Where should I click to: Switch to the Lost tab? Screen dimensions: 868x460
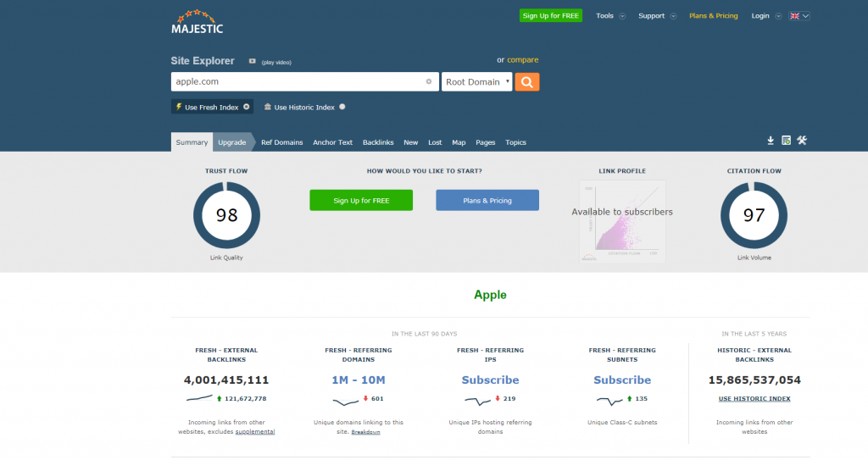pos(435,142)
